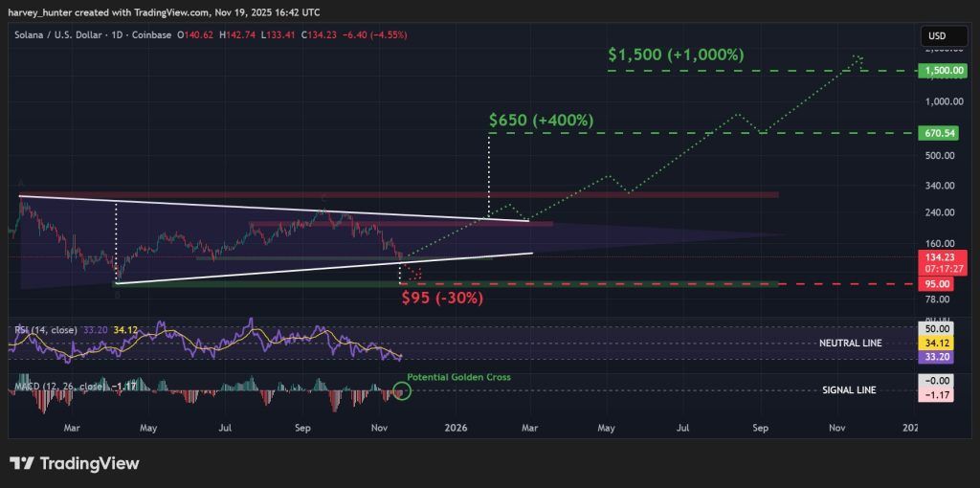Click the NEUTRAL LINE label

point(851,343)
